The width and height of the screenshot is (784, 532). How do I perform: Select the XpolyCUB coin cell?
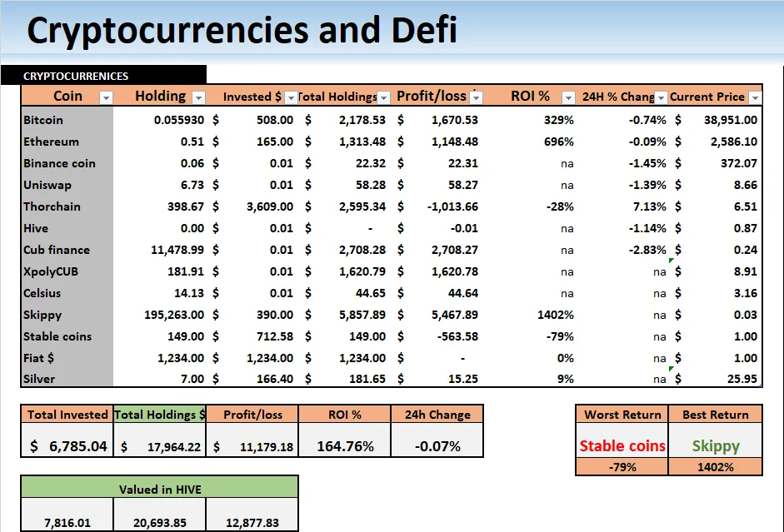pos(67,271)
